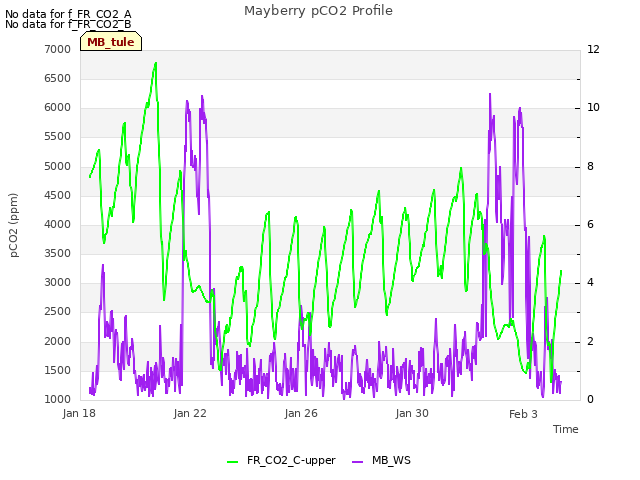The height and width of the screenshot is (480, 640).
Task: Click the 10 right axis tick label
Action: pos(593,108)
